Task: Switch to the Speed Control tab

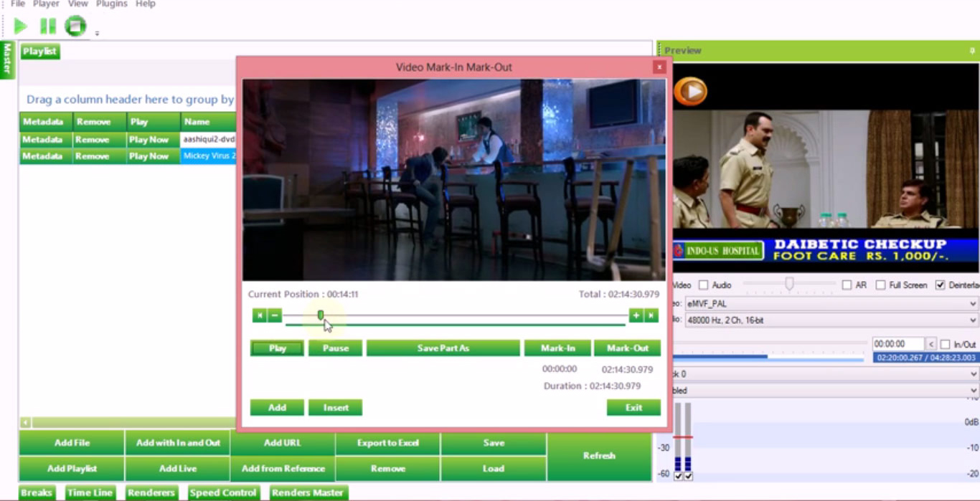Action: click(223, 493)
